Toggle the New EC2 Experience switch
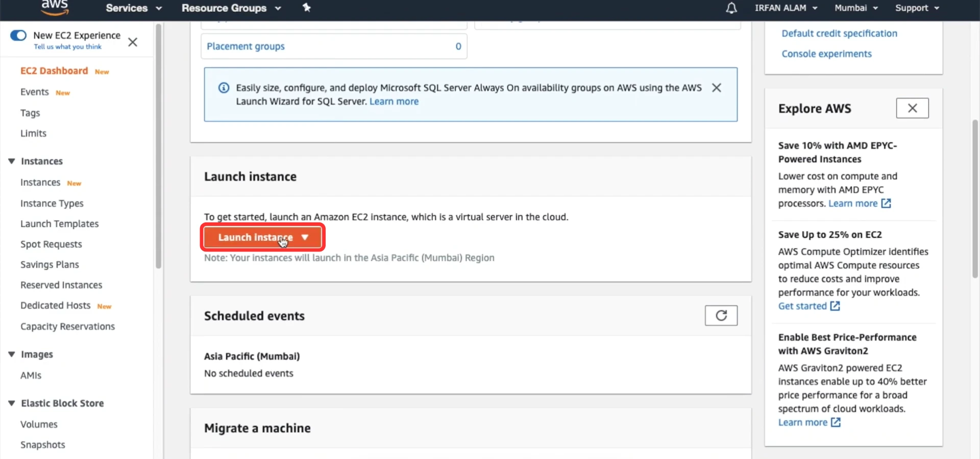 pos(18,35)
